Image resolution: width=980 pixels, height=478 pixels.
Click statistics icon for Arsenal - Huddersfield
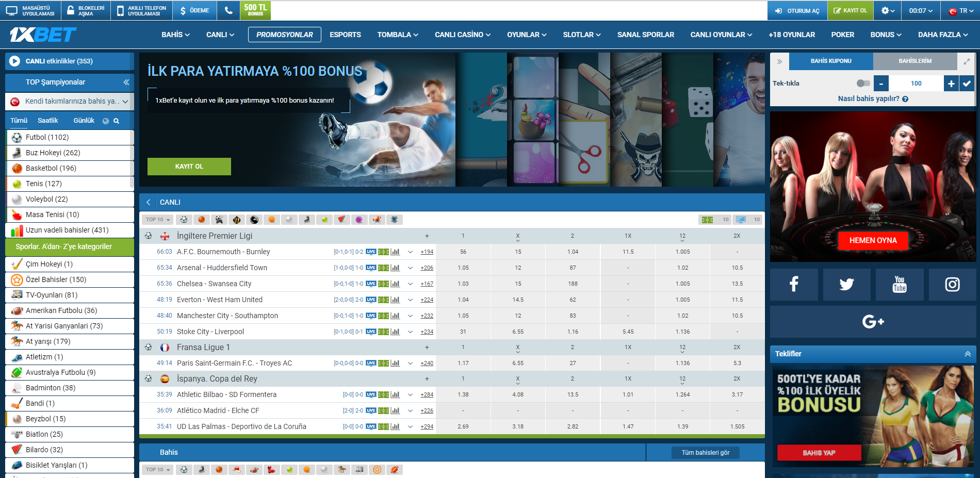coord(395,268)
